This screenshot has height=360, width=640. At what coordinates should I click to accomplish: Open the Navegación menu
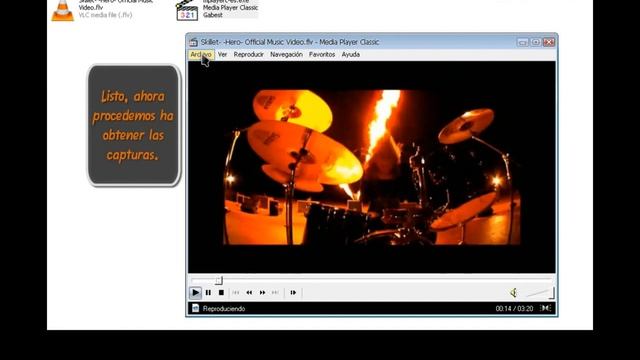pyautogui.click(x=286, y=54)
